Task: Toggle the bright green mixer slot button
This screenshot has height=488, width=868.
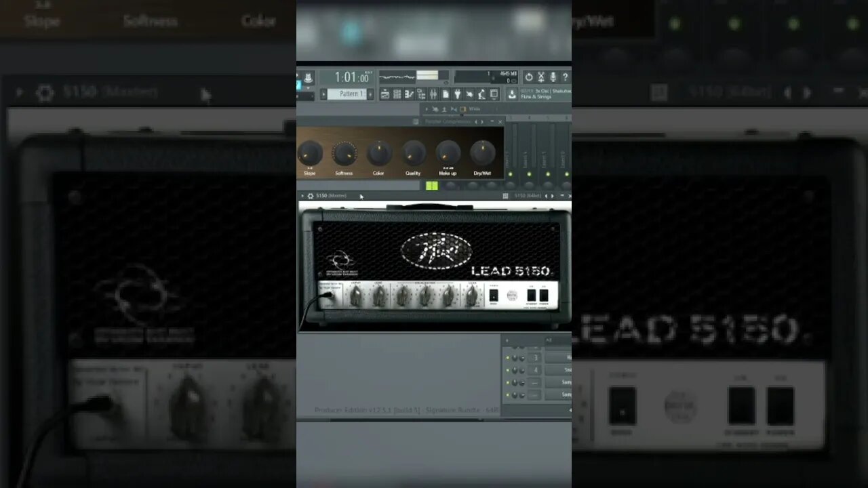Action: (x=432, y=186)
